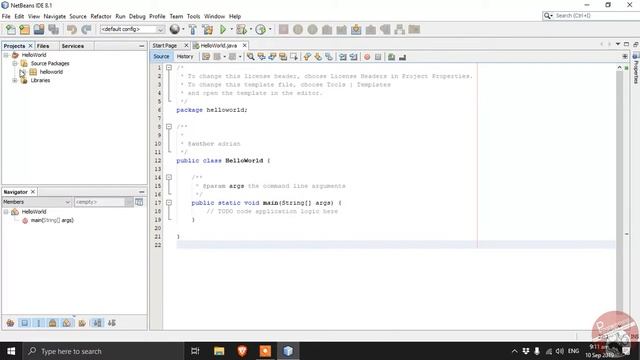640x360 pixels.
Task: Open the File menu
Action: 6,16
